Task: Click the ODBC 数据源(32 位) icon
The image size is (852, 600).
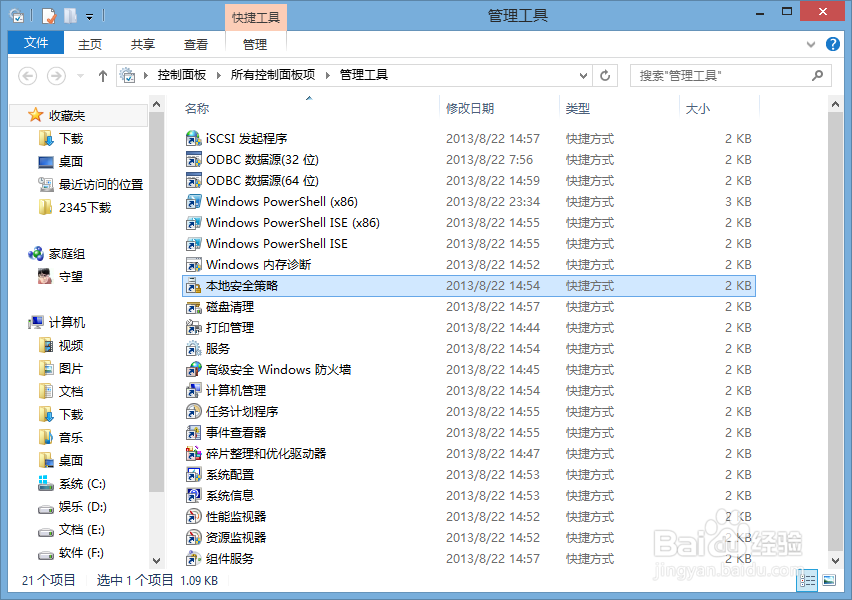Action: pos(193,160)
